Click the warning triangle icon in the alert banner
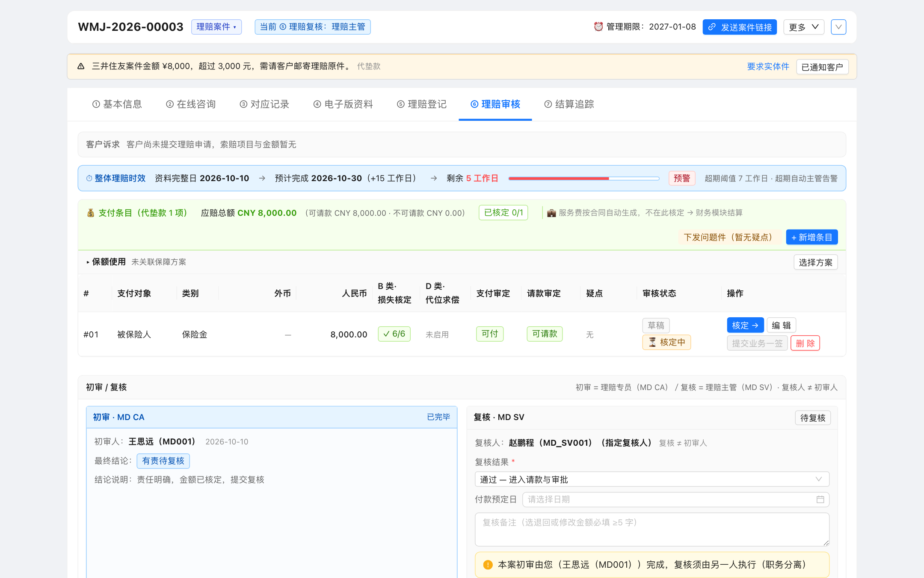Image resolution: width=924 pixels, height=578 pixels. tap(81, 66)
